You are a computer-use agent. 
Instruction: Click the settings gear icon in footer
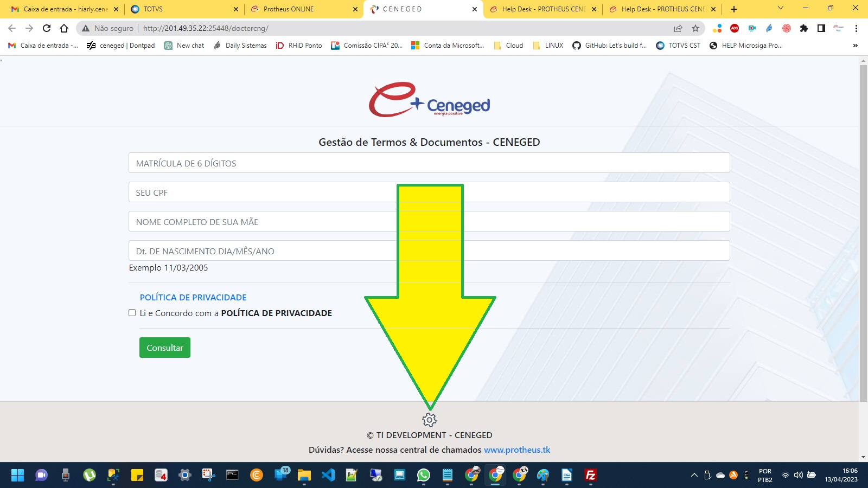pos(429,420)
